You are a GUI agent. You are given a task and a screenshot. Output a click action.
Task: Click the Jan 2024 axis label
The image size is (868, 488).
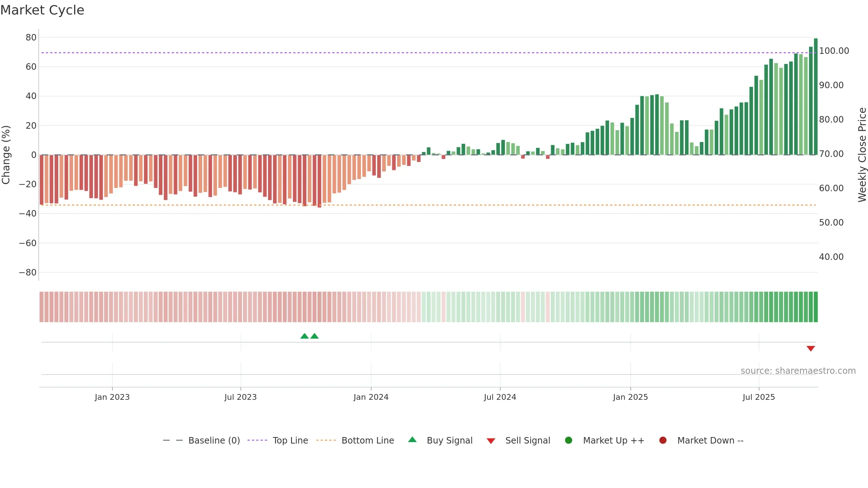coord(371,397)
